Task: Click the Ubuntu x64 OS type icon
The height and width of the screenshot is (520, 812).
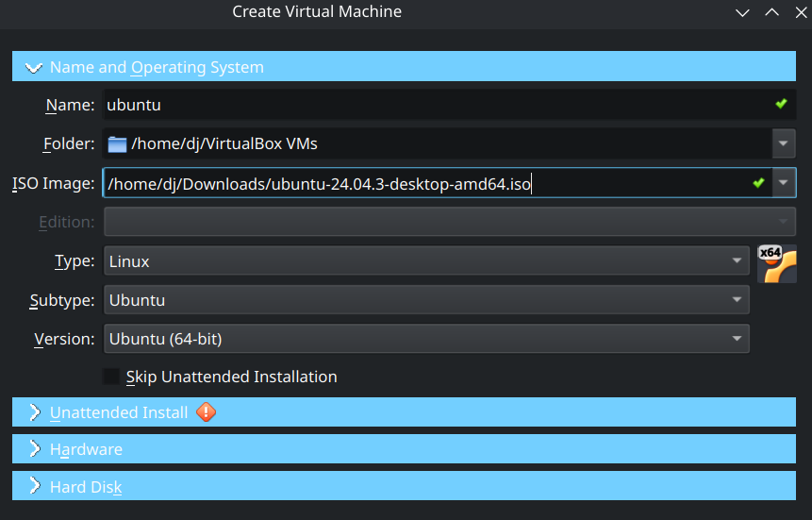Action: click(777, 263)
